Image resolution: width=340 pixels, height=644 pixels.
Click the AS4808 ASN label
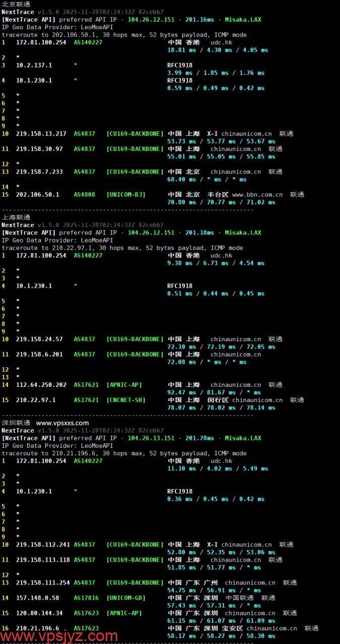84,195
